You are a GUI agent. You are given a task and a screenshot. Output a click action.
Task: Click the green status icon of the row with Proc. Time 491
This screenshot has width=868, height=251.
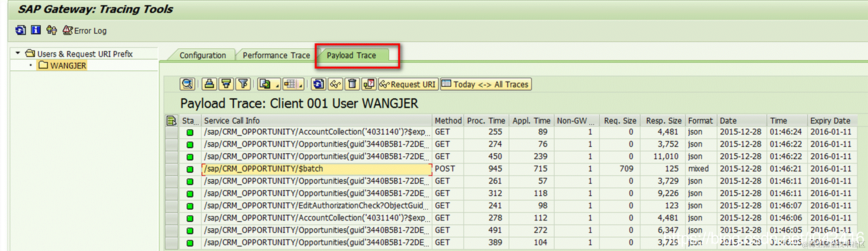(190, 231)
